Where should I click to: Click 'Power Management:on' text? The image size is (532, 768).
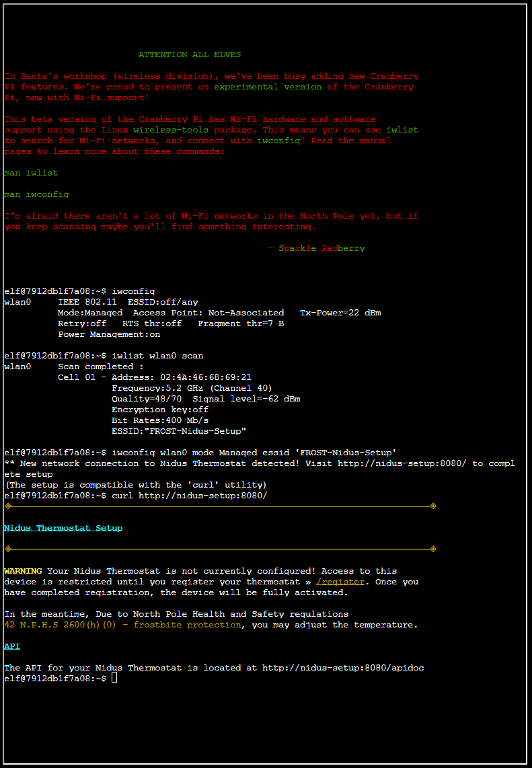click(109, 334)
